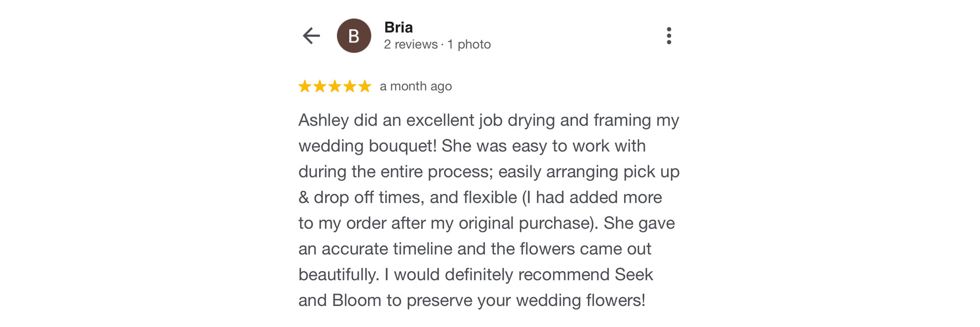The image size is (980, 327).
Task: Click the "2 reviews" count text
Action: click(x=410, y=44)
